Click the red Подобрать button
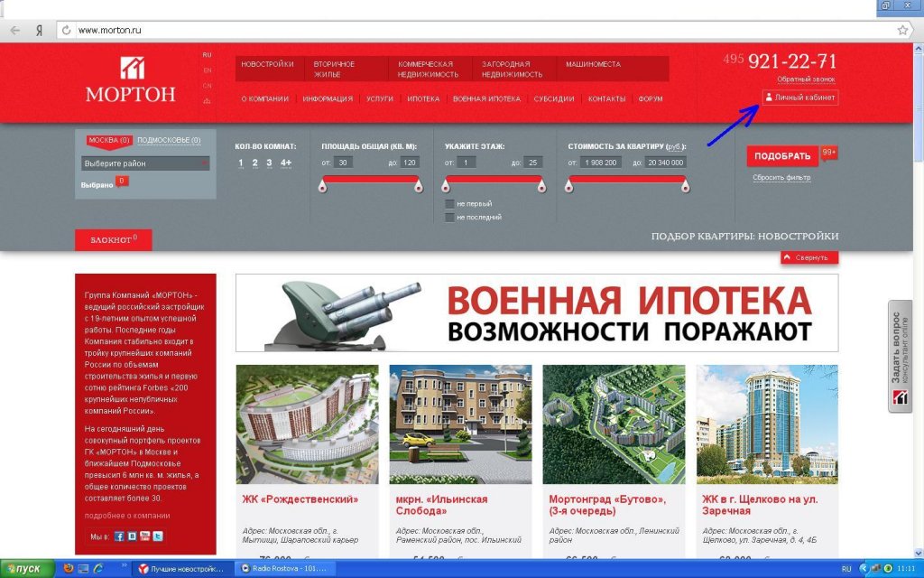Image resolution: width=924 pixels, height=578 pixels. point(782,156)
